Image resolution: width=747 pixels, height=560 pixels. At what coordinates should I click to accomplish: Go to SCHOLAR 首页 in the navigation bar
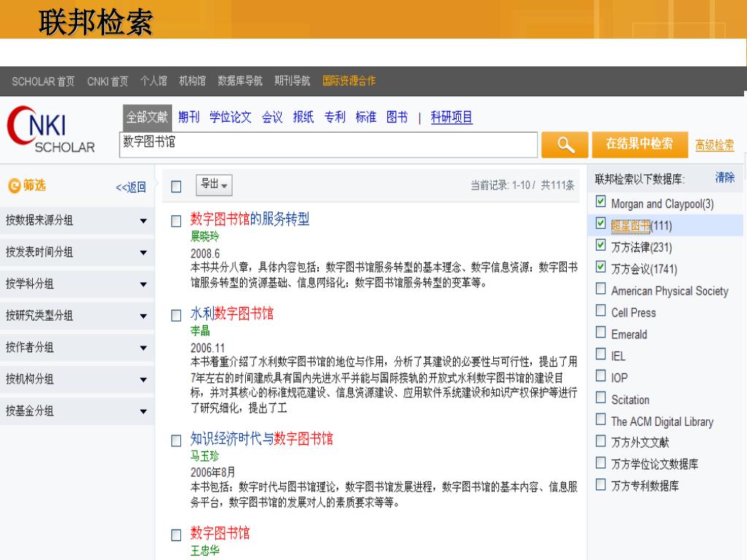tap(43, 82)
